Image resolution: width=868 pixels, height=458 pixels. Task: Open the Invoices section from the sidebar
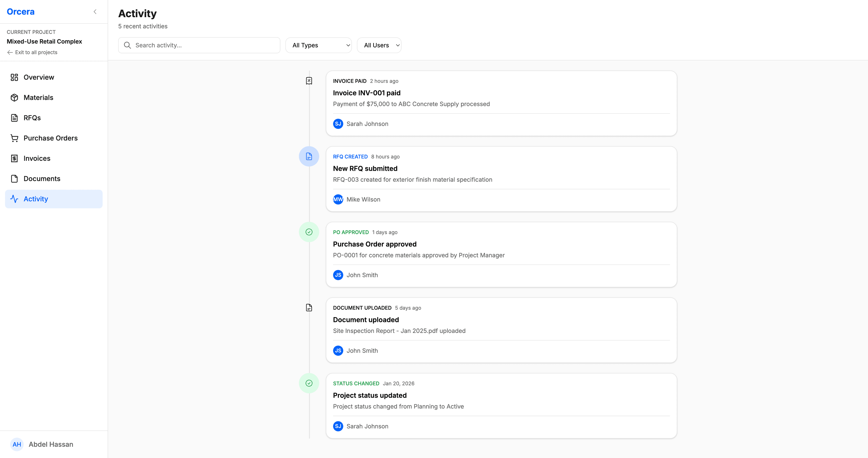tap(37, 158)
